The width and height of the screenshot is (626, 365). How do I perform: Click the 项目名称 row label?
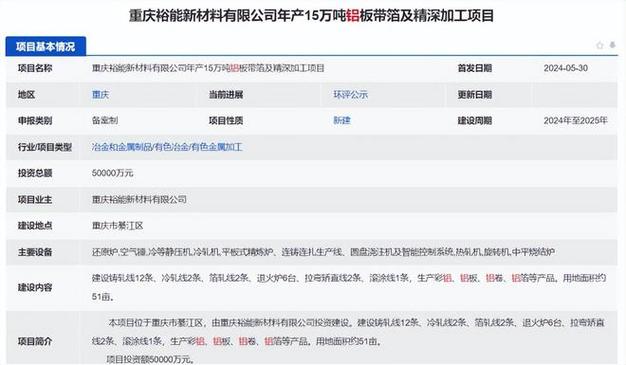pos(35,68)
